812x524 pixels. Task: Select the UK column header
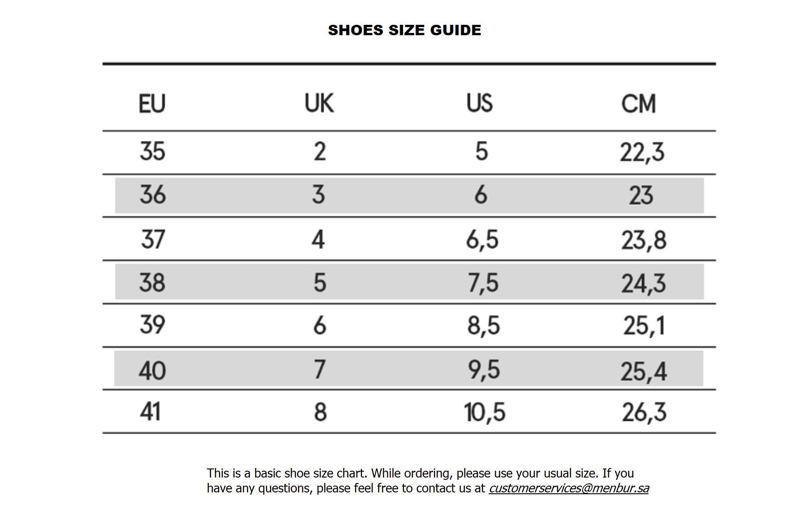(319, 103)
